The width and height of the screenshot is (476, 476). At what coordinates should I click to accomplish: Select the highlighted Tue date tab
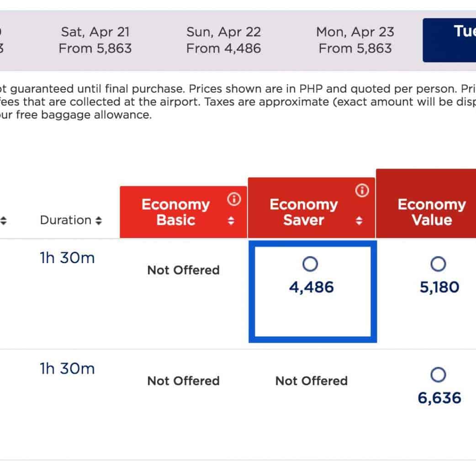(450, 40)
